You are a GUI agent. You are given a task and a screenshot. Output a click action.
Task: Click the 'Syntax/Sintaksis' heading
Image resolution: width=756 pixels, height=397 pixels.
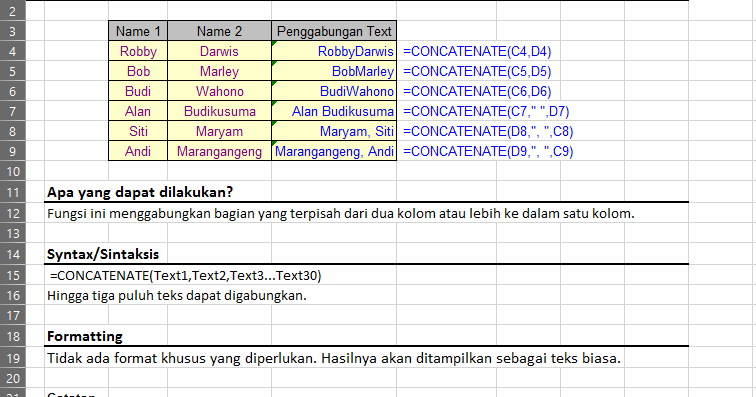click(103, 254)
